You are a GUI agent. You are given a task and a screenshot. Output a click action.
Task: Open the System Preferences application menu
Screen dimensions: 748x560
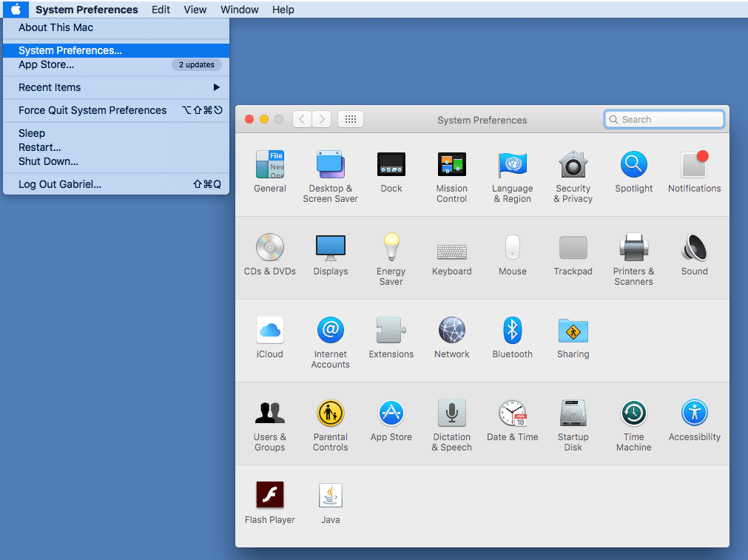coord(87,10)
